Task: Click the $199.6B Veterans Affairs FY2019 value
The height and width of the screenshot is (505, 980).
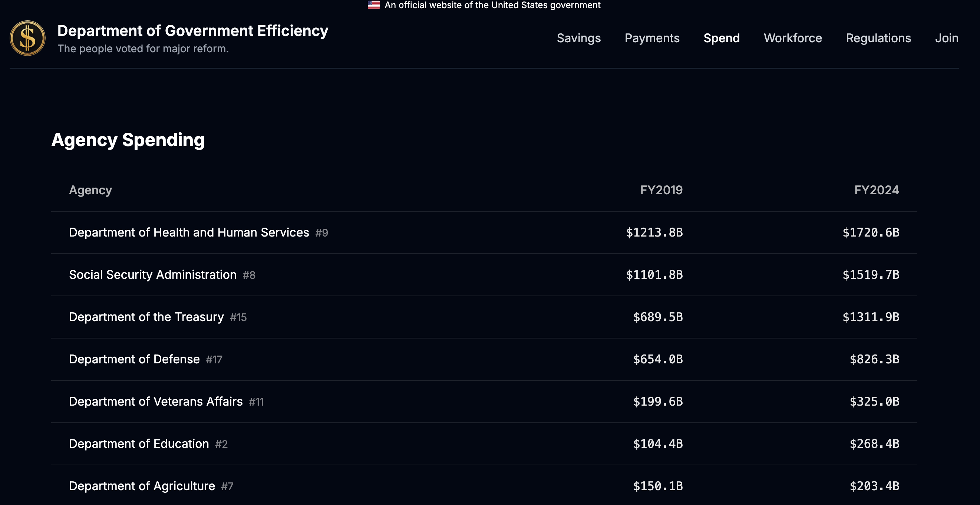Action: (658, 402)
